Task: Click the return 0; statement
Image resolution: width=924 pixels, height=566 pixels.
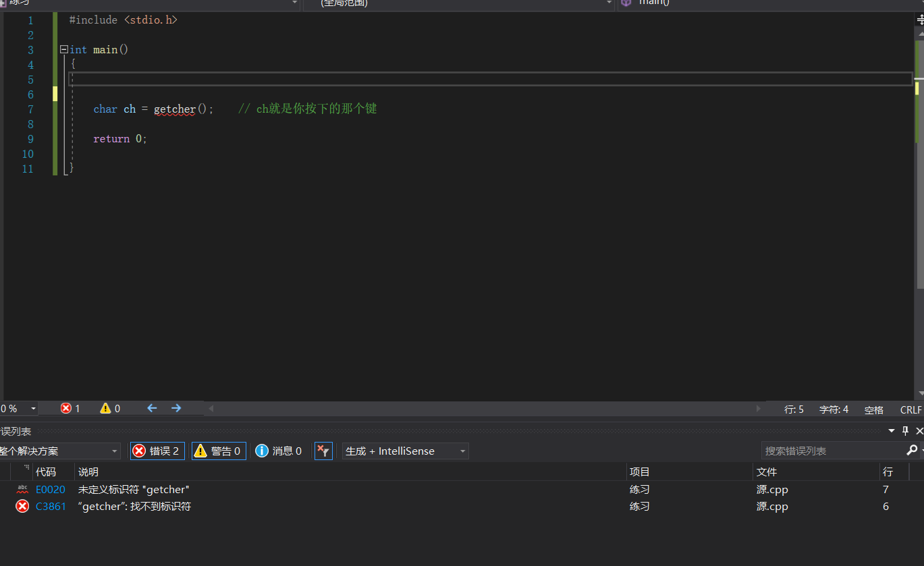Action: [120, 138]
